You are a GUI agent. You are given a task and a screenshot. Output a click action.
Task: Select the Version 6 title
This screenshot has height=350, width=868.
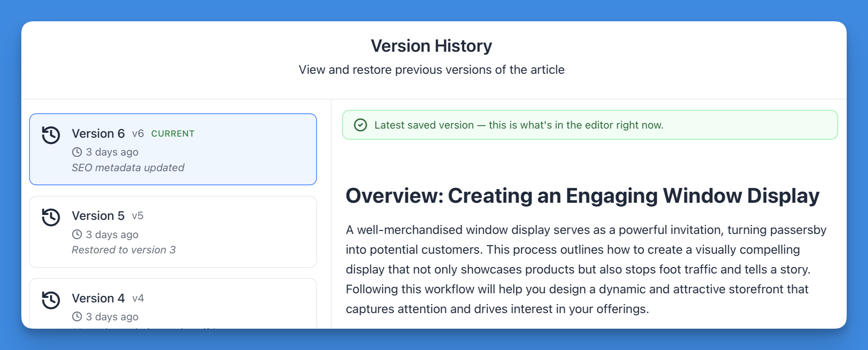click(x=98, y=134)
